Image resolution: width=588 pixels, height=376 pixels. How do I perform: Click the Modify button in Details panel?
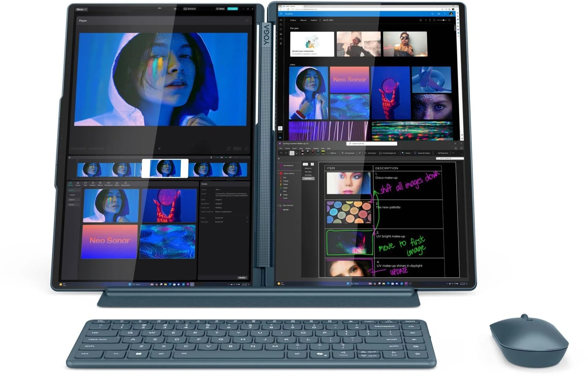(x=242, y=278)
